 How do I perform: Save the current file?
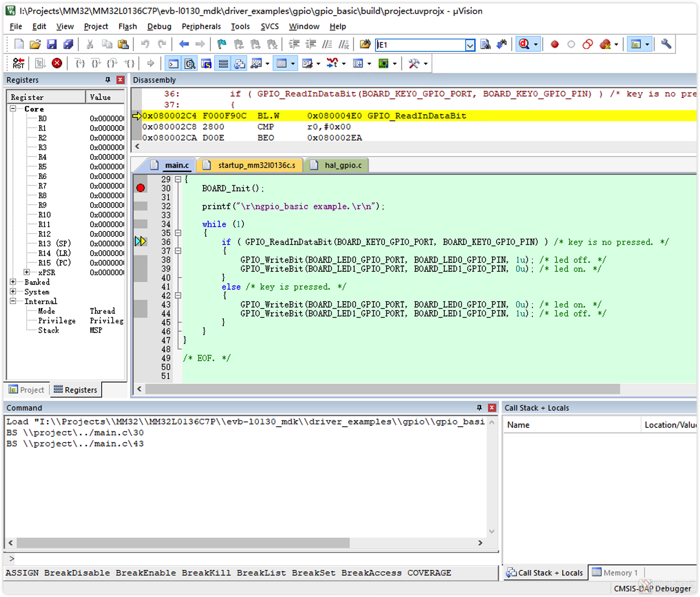click(x=52, y=44)
